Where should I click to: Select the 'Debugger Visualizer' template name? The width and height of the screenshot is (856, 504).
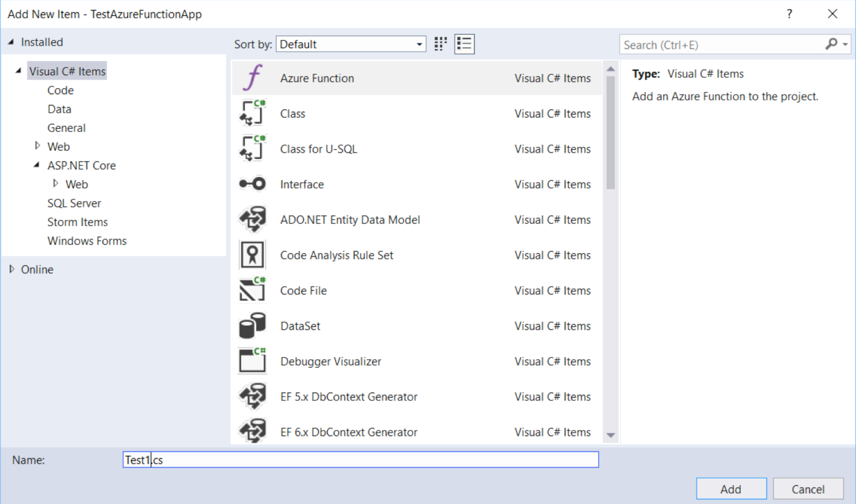(331, 361)
